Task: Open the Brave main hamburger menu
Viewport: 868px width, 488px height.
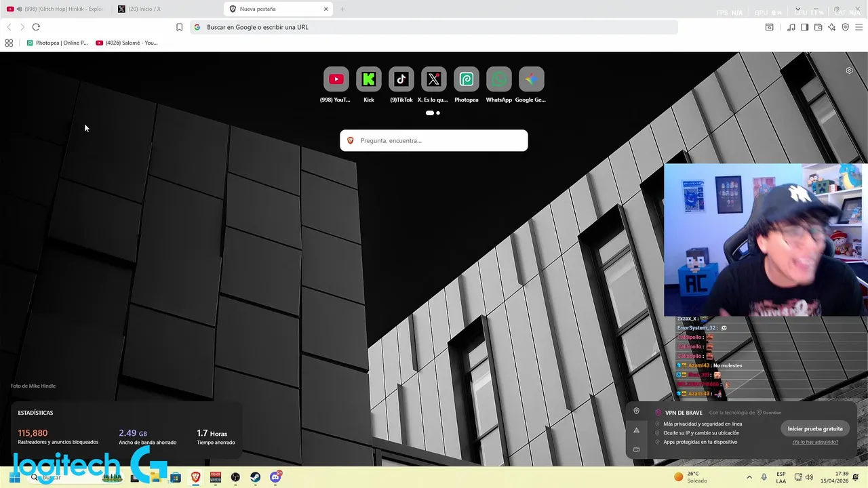Action: (859, 27)
